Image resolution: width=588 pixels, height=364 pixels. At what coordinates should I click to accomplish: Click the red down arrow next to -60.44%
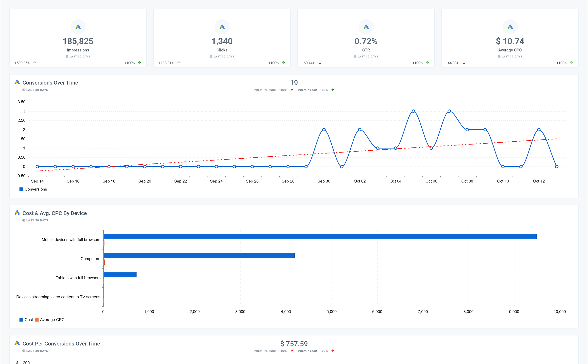(x=320, y=63)
